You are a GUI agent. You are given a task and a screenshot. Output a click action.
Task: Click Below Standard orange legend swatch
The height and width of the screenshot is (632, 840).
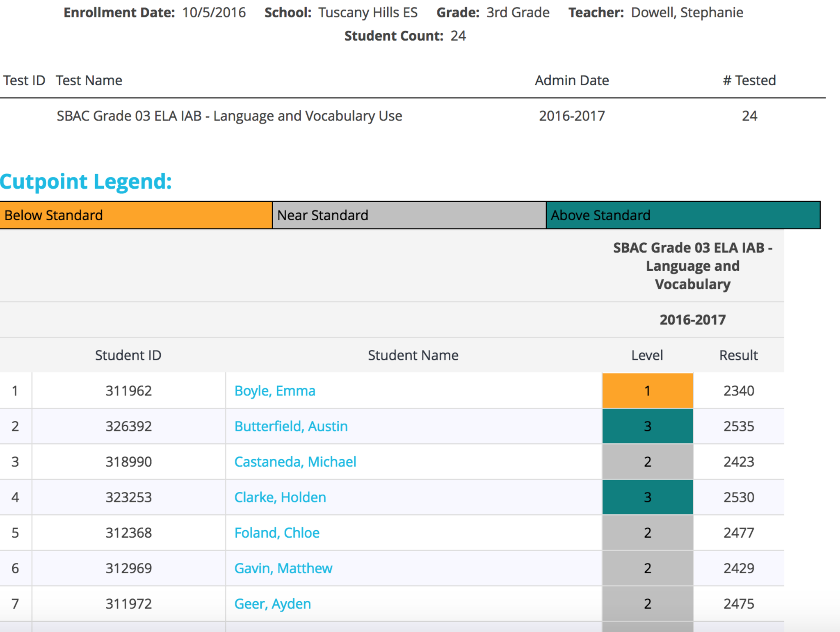136,215
